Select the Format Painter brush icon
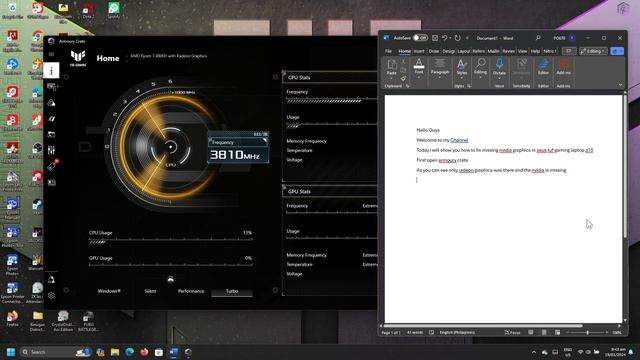 pyautogui.click(x=403, y=78)
